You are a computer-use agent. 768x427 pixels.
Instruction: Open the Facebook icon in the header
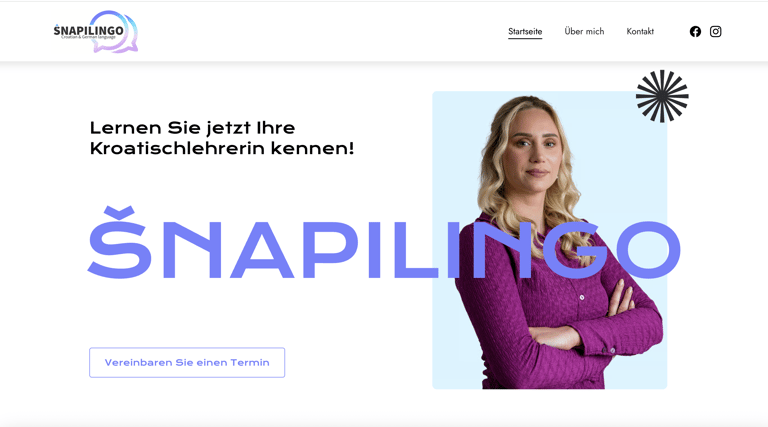point(695,31)
